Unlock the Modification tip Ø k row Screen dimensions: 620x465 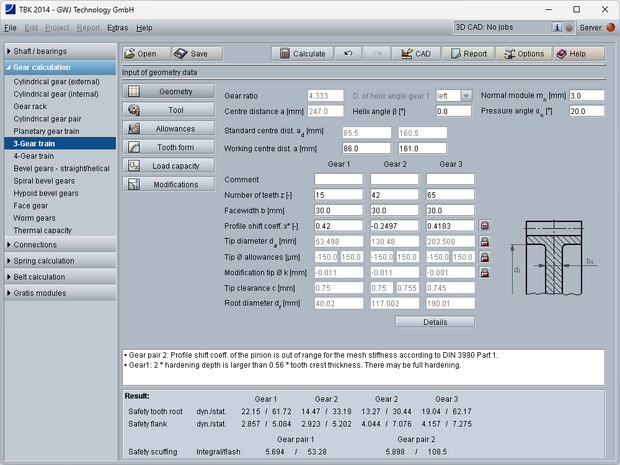coord(485,272)
